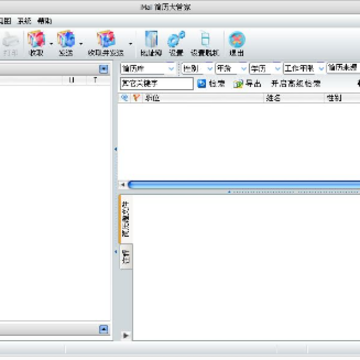The width and height of the screenshot is (360, 360).
Task: Open the Resume Source (简历来源) filter dropdown
Action: [x=343, y=68]
